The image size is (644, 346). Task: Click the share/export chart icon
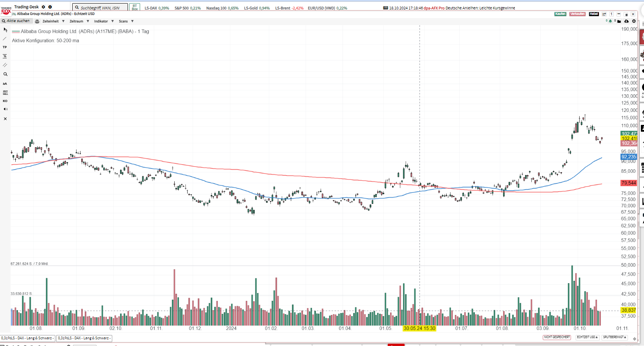604,14
